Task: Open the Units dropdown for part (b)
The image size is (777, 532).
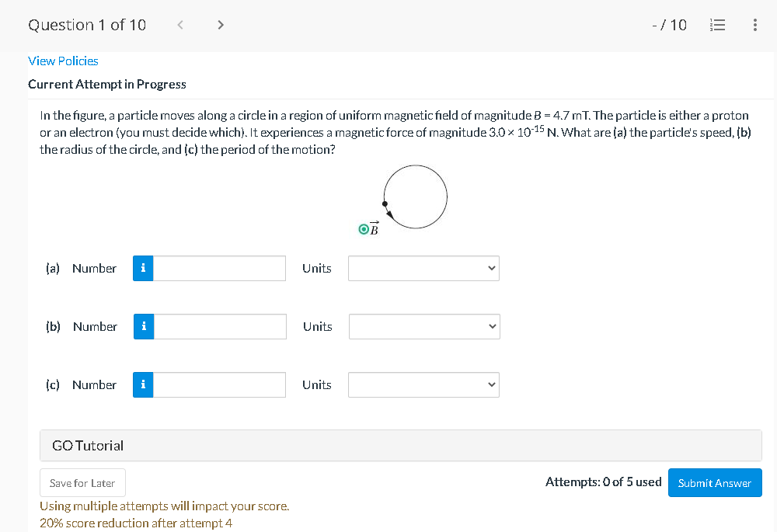Action: pos(423,326)
